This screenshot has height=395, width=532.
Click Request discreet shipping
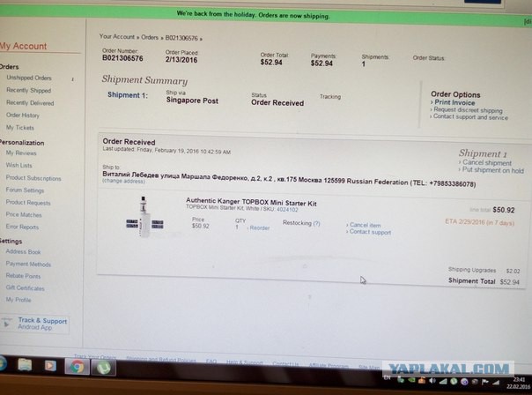click(x=468, y=110)
